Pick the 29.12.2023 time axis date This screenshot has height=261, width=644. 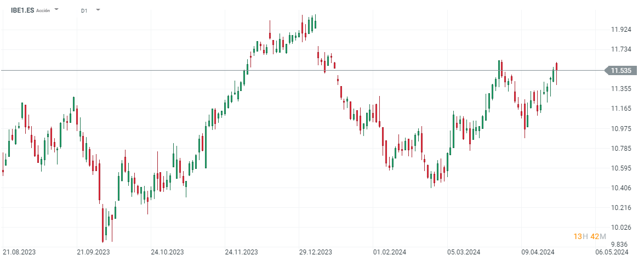[x=315, y=252]
